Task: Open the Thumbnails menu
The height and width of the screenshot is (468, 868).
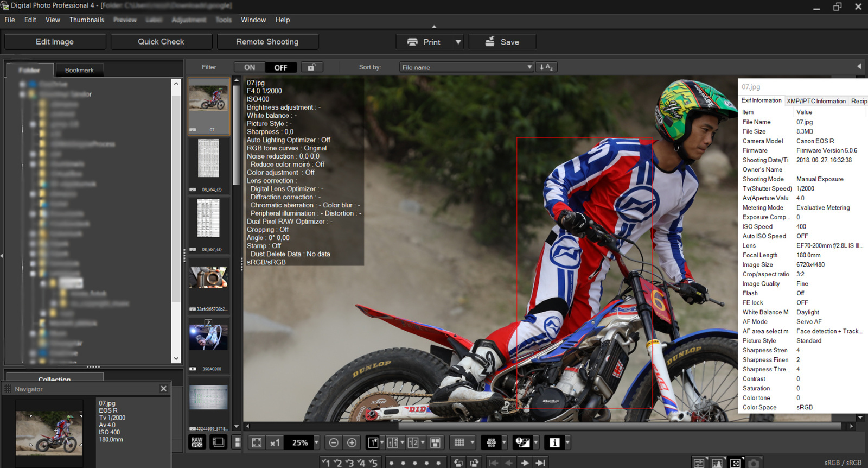Action: click(x=87, y=20)
